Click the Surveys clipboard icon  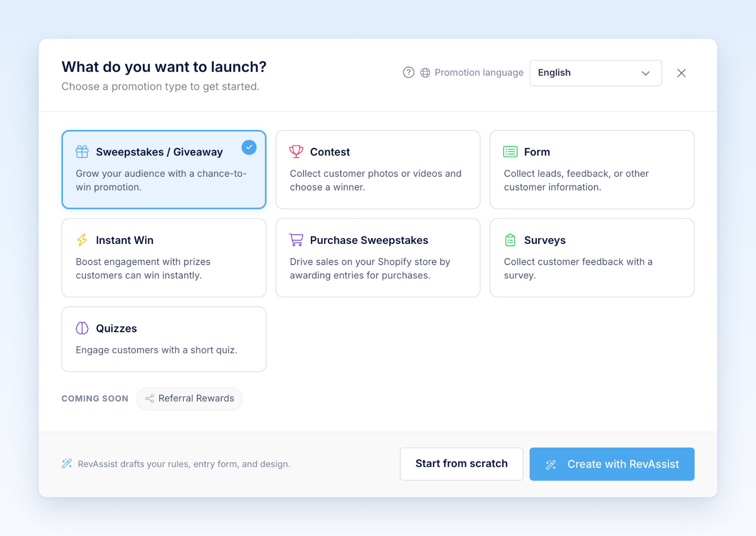[x=510, y=240]
